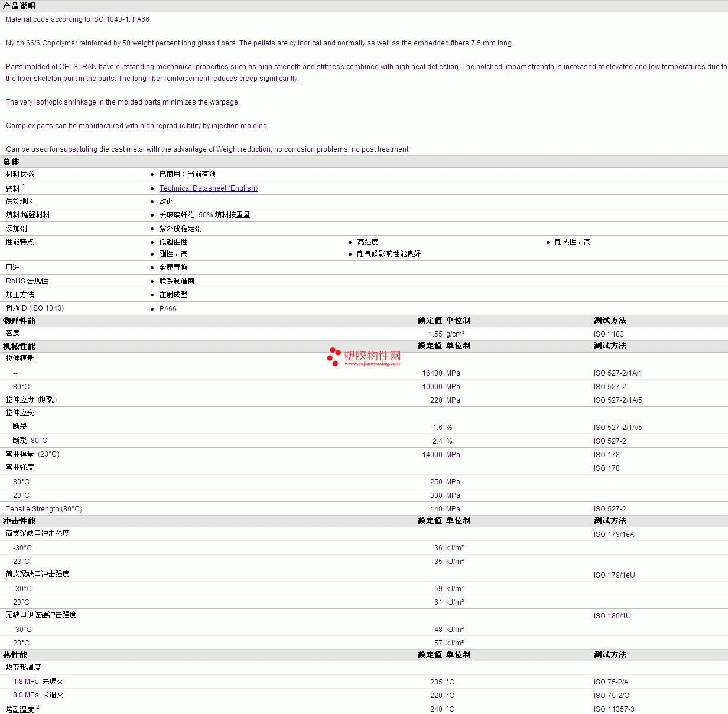
Task: Click the 热性能 section header
Action: coord(15,655)
